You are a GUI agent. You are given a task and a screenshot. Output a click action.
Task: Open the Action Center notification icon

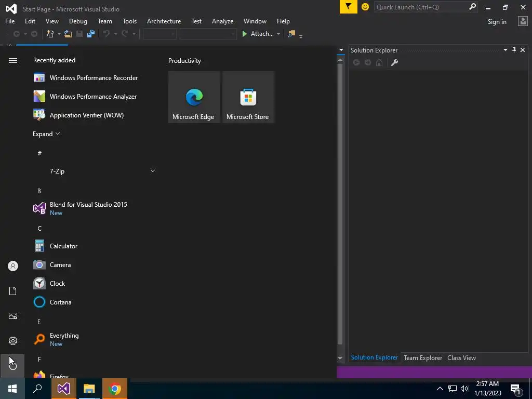515,389
